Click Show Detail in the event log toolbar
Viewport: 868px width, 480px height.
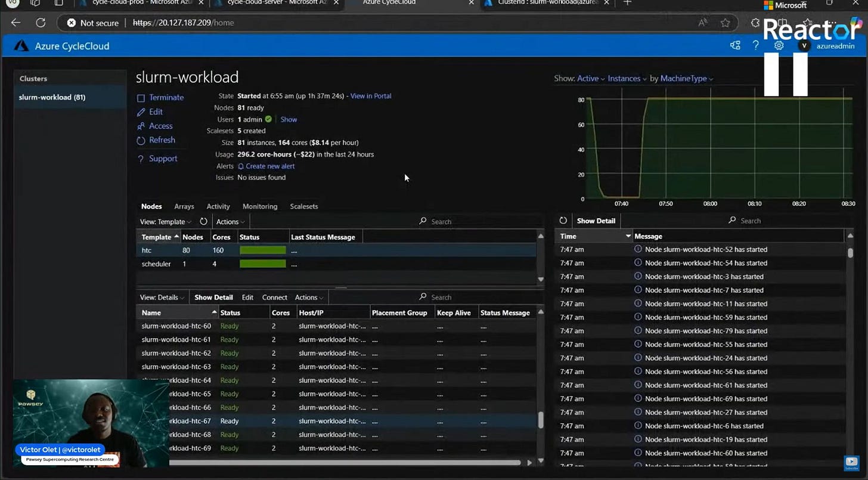click(x=596, y=221)
